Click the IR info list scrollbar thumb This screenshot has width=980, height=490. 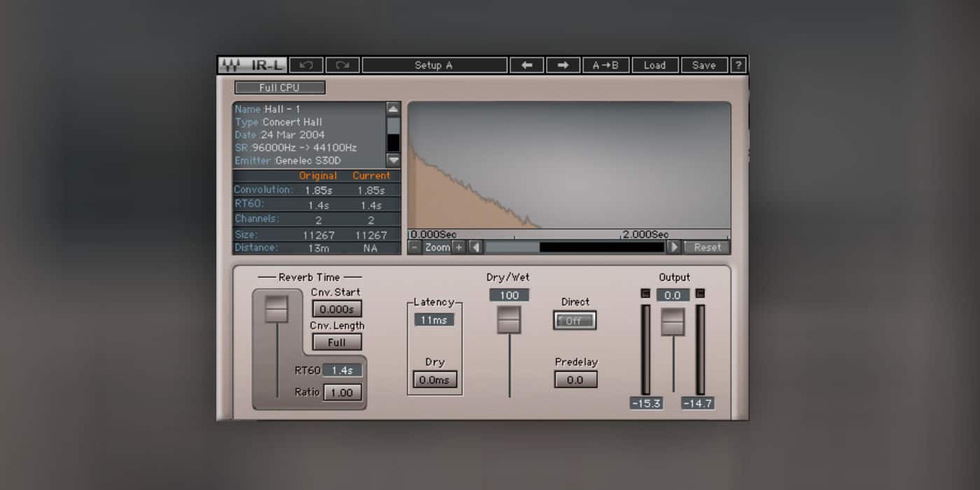click(393, 126)
